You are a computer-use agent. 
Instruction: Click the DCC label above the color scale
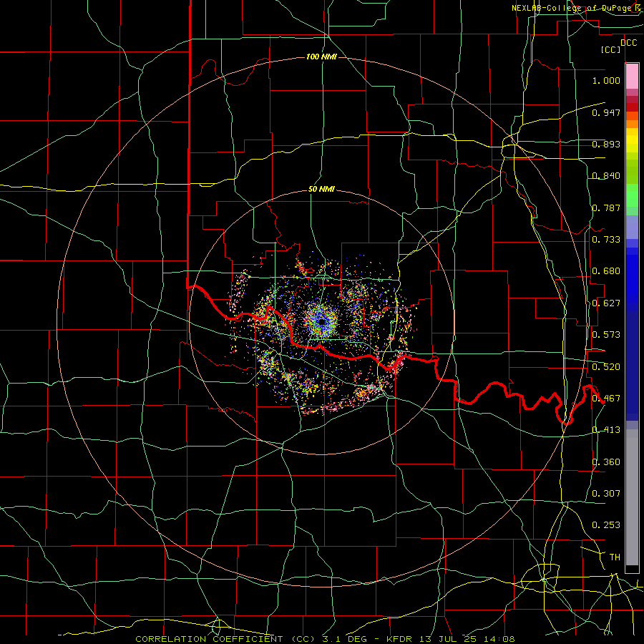[x=628, y=43]
